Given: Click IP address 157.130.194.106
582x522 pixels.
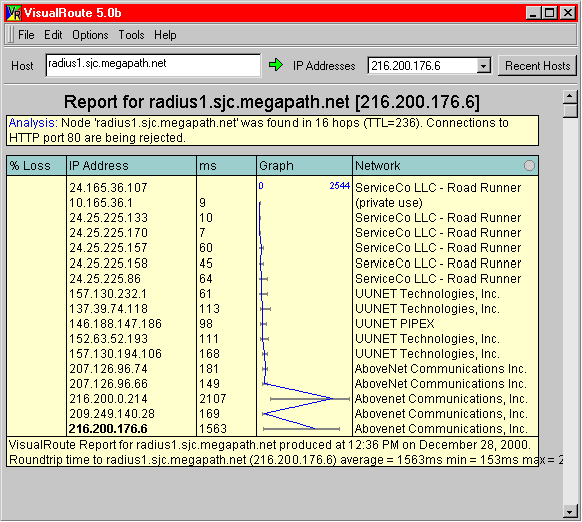Looking at the screenshot, I should tap(115, 354).
